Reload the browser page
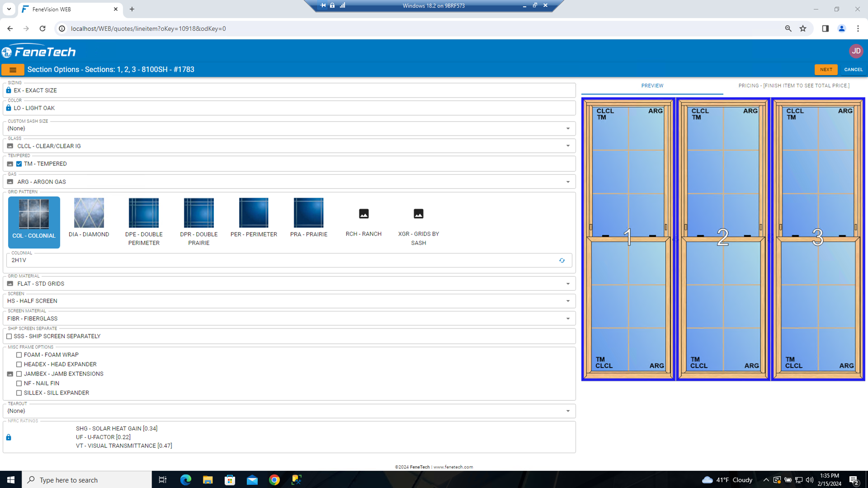 pyautogui.click(x=42, y=28)
